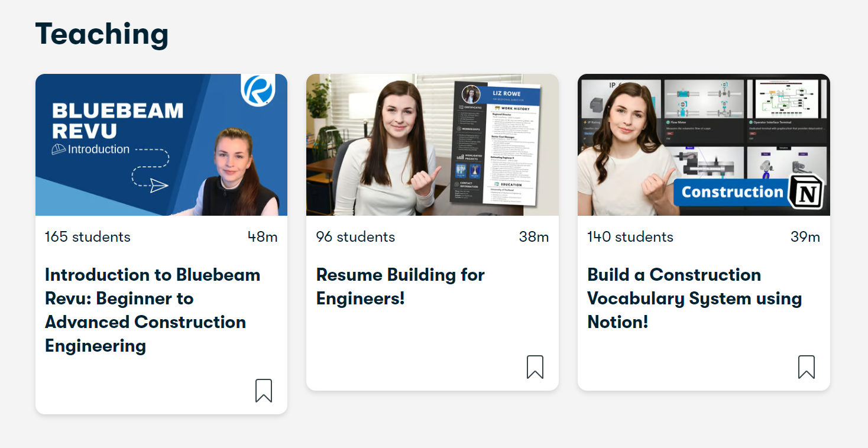The height and width of the screenshot is (448, 868).
Task: Bookmark the Construction Vocabulary Notion course
Action: pyautogui.click(x=807, y=367)
